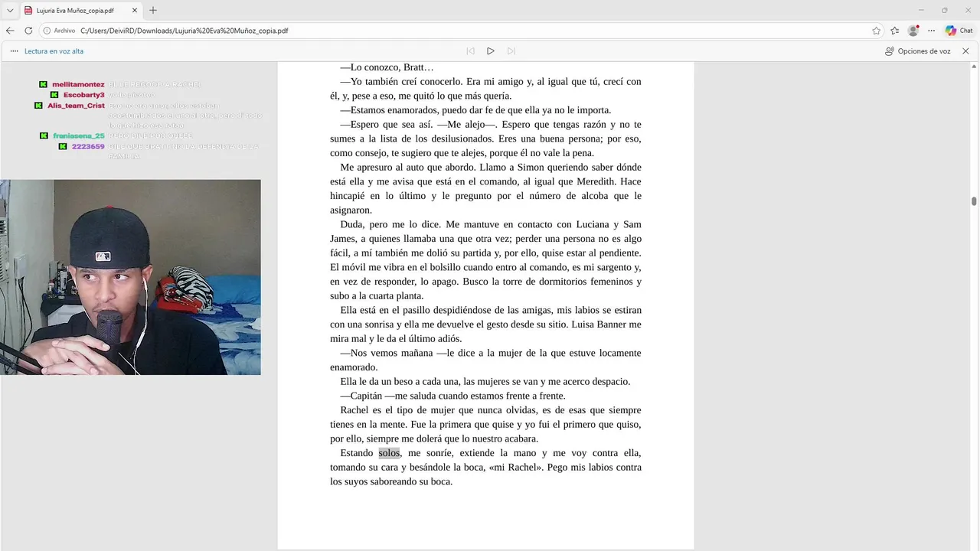Open the tab search dropdown arrow
The image size is (980, 551).
coord(10,11)
